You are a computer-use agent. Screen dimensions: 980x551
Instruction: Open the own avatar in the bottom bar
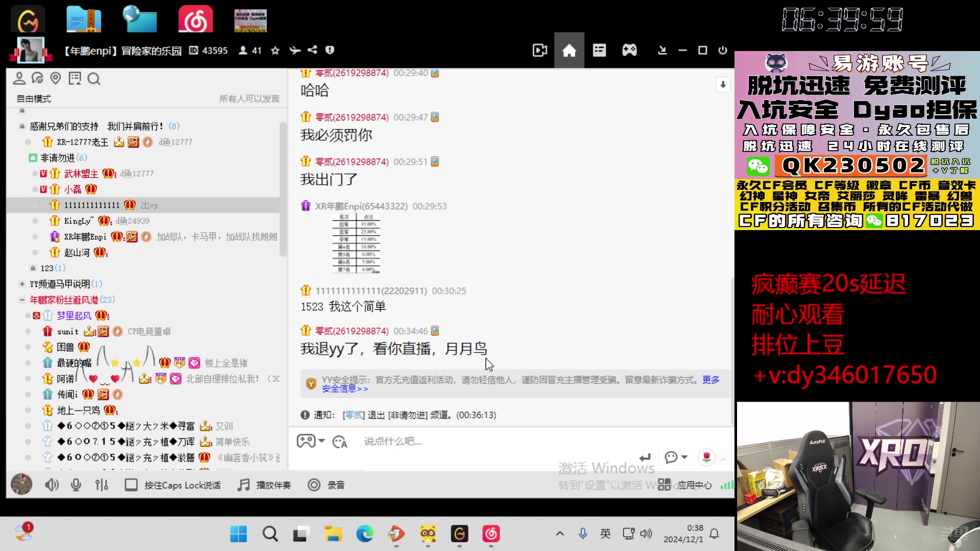point(21,484)
